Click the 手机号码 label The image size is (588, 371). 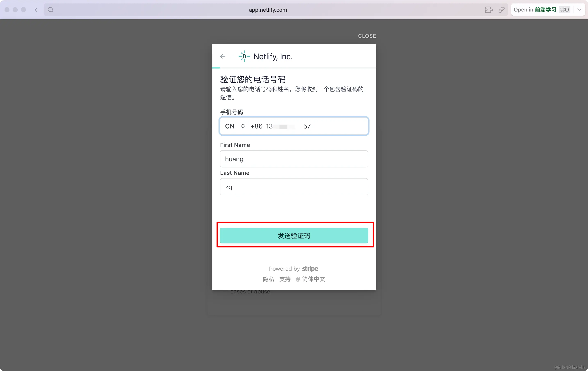coord(231,112)
